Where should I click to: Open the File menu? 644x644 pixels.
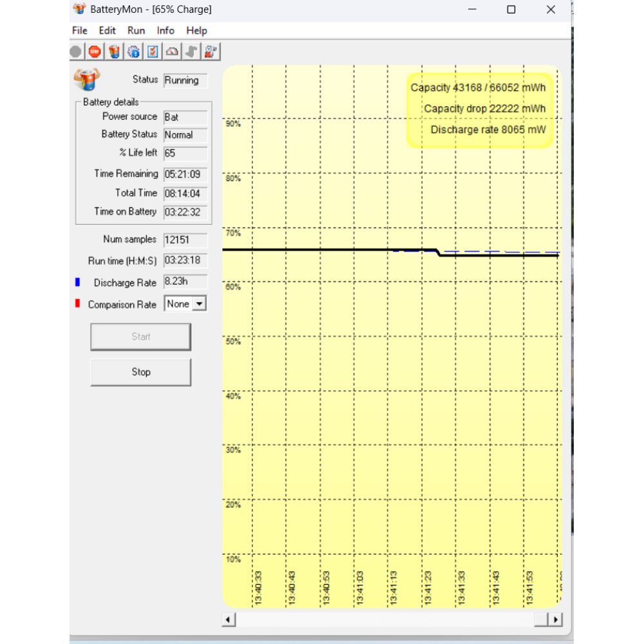pyautogui.click(x=80, y=30)
